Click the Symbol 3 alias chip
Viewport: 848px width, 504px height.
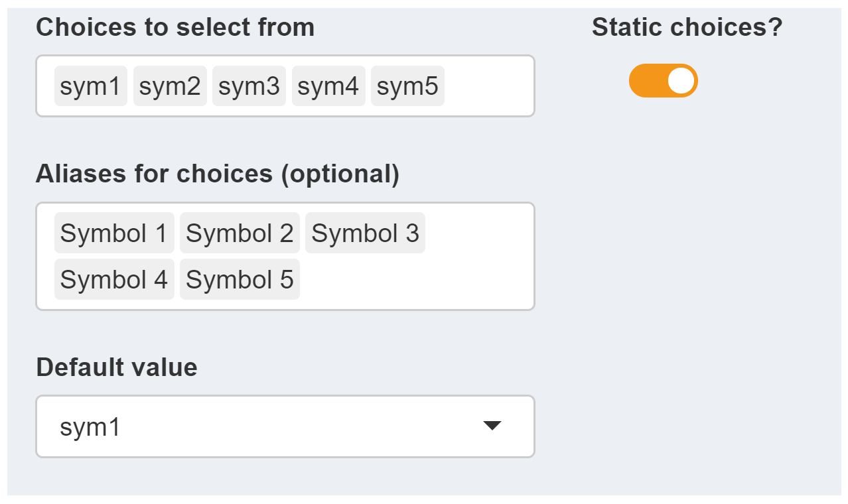[365, 232]
